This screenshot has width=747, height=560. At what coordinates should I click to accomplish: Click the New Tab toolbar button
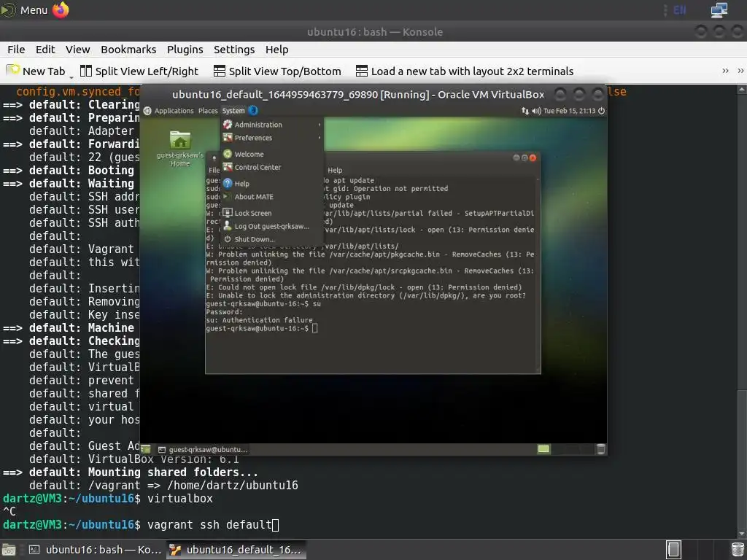pos(36,71)
